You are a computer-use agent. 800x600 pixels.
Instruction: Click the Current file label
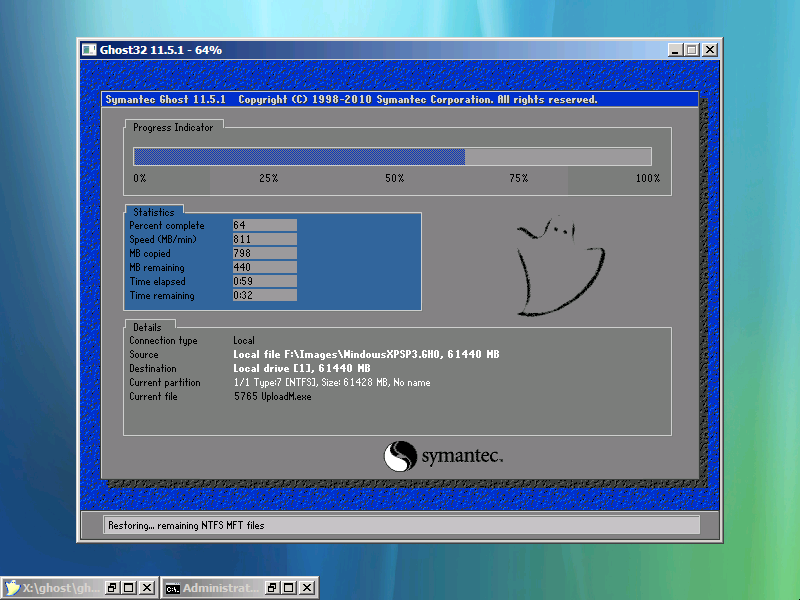point(154,396)
